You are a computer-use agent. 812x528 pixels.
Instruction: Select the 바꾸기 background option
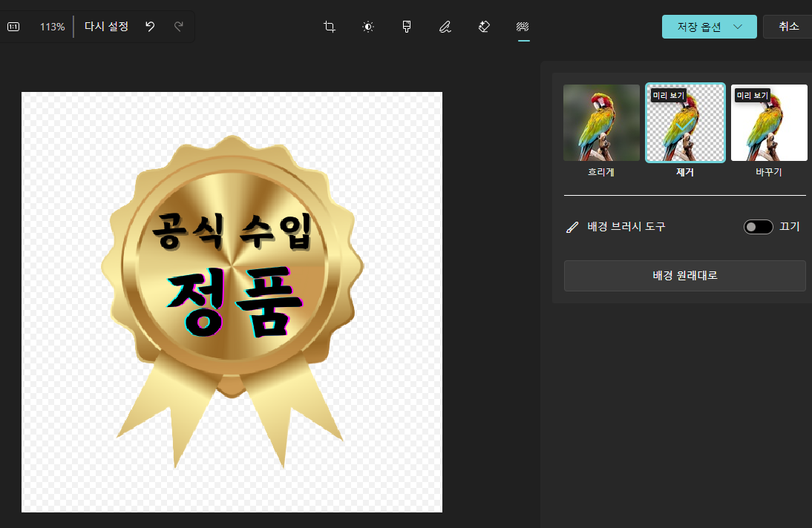click(769, 123)
